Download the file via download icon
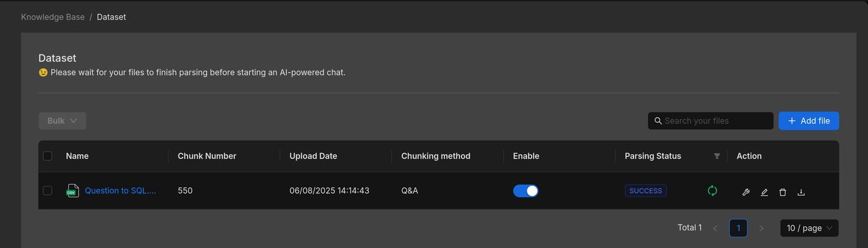The image size is (868, 248). (801, 192)
